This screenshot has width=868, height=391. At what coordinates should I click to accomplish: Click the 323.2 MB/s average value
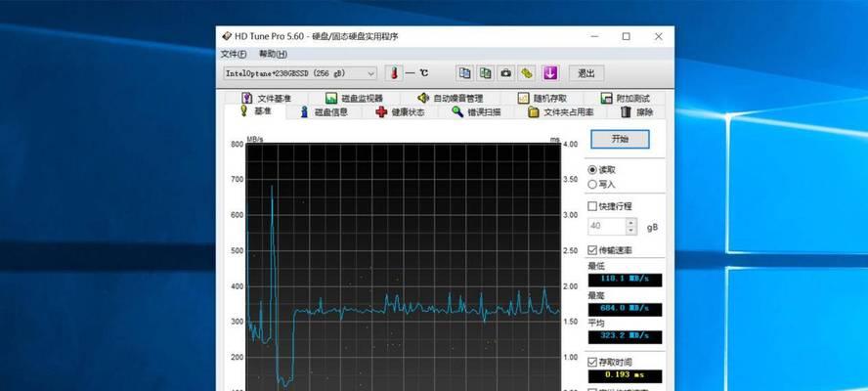[625, 336]
